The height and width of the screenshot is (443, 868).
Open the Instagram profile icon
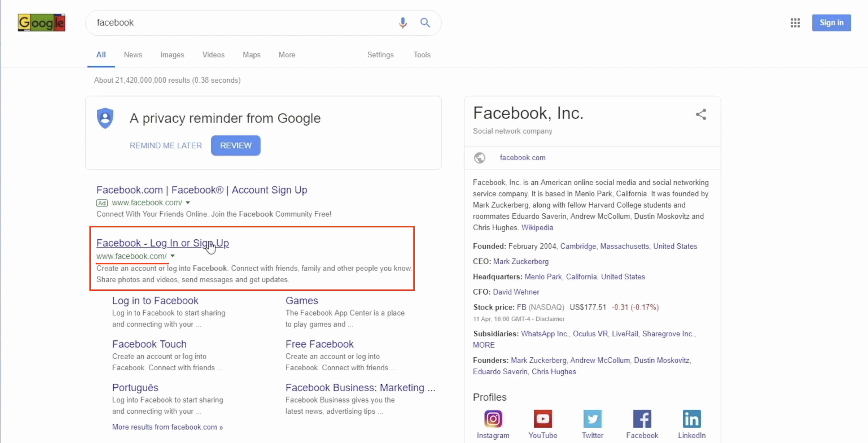coord(493,419)
